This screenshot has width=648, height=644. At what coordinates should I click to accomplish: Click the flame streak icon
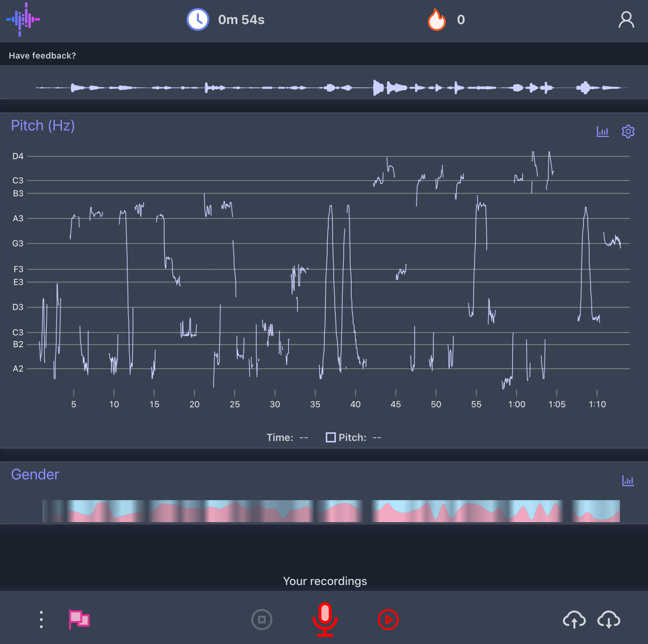pos(436,19)
